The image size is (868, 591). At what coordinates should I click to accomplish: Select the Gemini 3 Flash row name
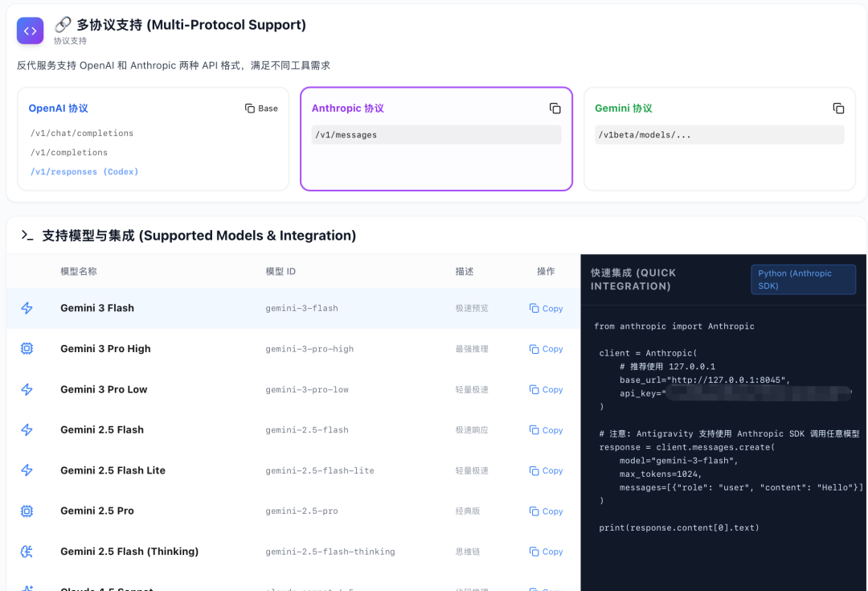coord(97,308)
